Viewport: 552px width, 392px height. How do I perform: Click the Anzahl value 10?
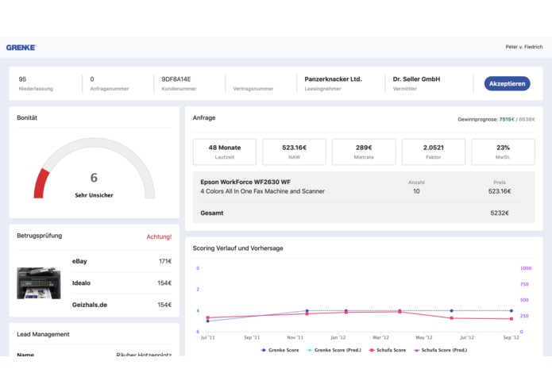coord(416,191)
